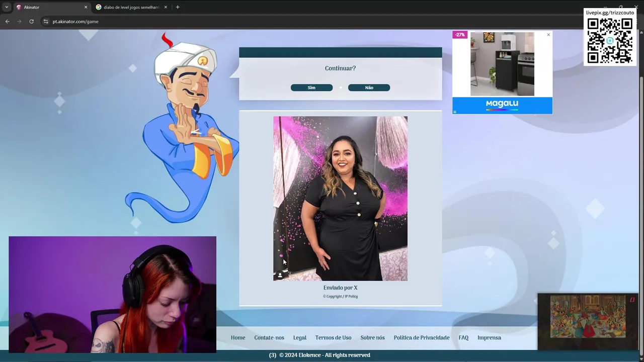644x362 pixels.
Task: Close the Magalu advertisement
Action: coord(548,35)
